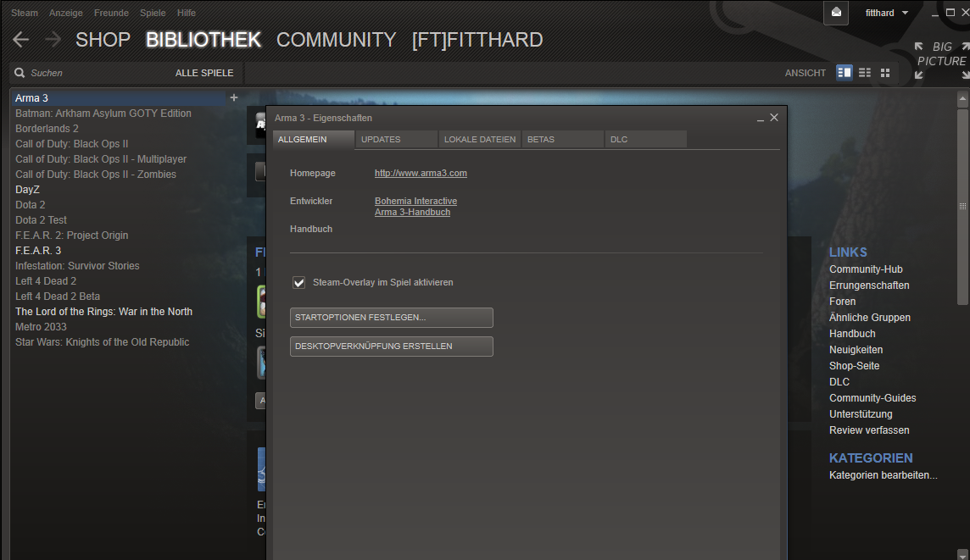The width and height of the screenshot is (970, 560).
Task: Click STARTOPTIONEN FESTLEGEN button
Action: click(x=392, y=318)
